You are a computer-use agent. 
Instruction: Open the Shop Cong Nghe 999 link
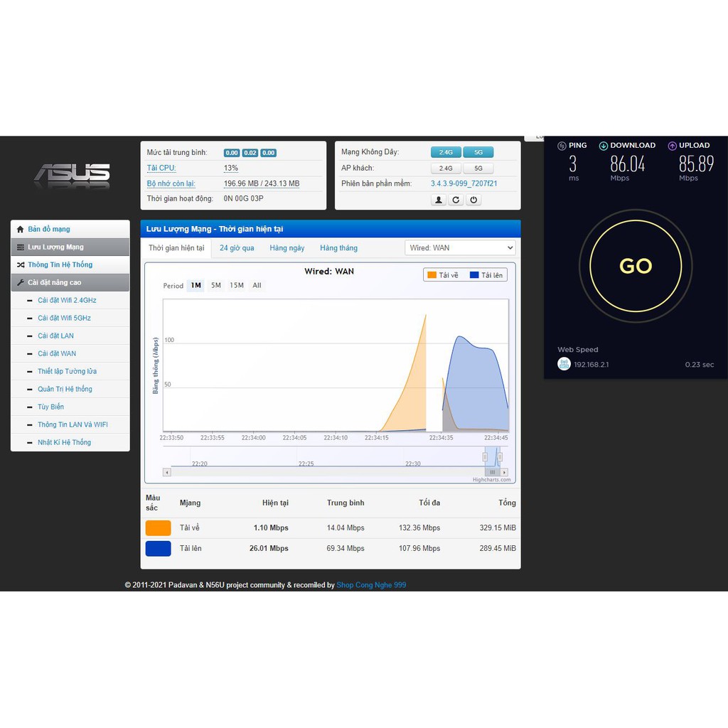pyautogui.click(x=371, y=585)
